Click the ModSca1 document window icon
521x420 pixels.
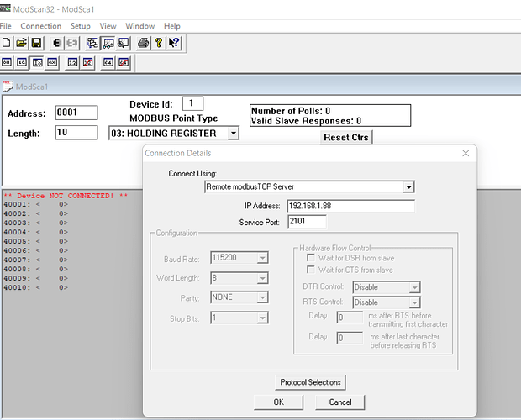tap(8, 87)
